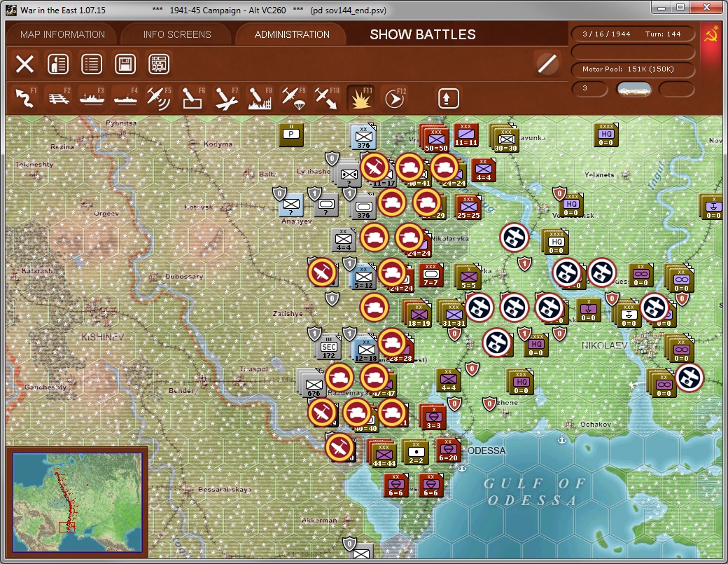This screenshot has height=564, width=728.
Task: Select the 2=2 artillery unit counter
Action: (416, 452)
